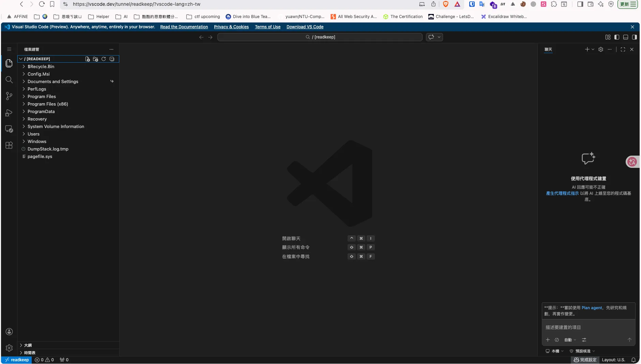Click 產生代理程式指示 link
This screenshot has height=364, width=641.
[x=562, y=193]
